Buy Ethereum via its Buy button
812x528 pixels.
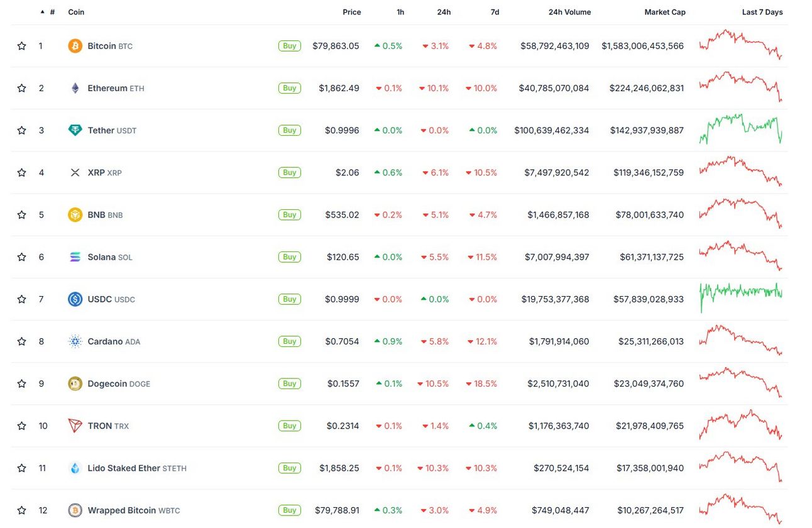pos(290,88)
